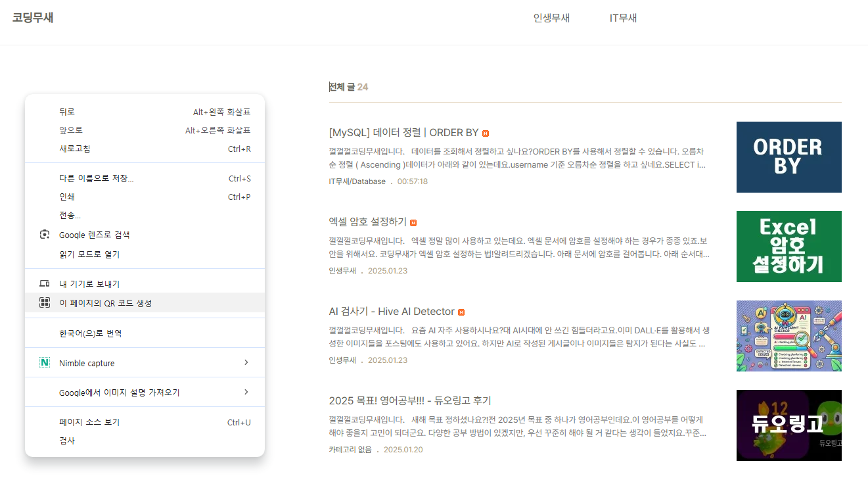Screen dimensions: 868x478
Task: Select 뒤로 in the context menu
Action: (145, 112)
